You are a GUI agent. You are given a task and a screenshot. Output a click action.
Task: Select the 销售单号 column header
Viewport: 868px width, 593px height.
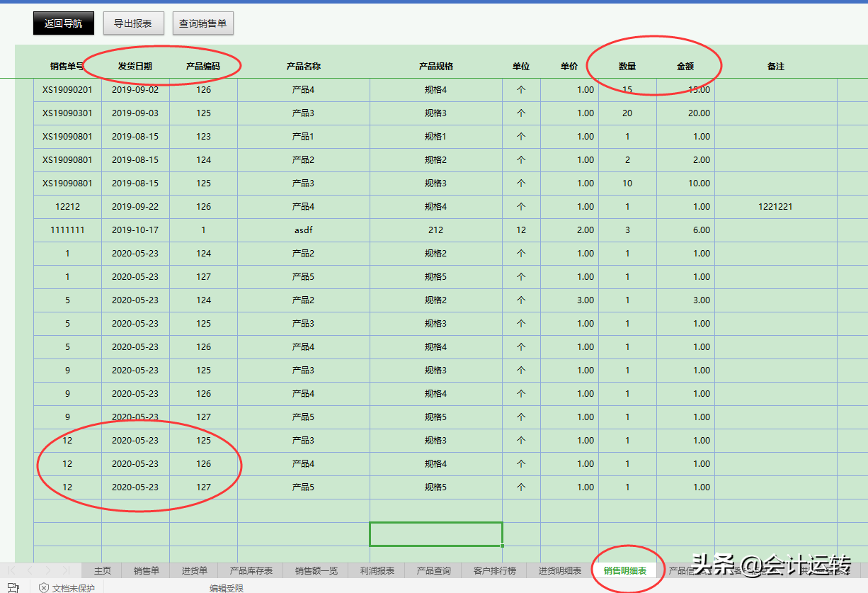point(67,67)
